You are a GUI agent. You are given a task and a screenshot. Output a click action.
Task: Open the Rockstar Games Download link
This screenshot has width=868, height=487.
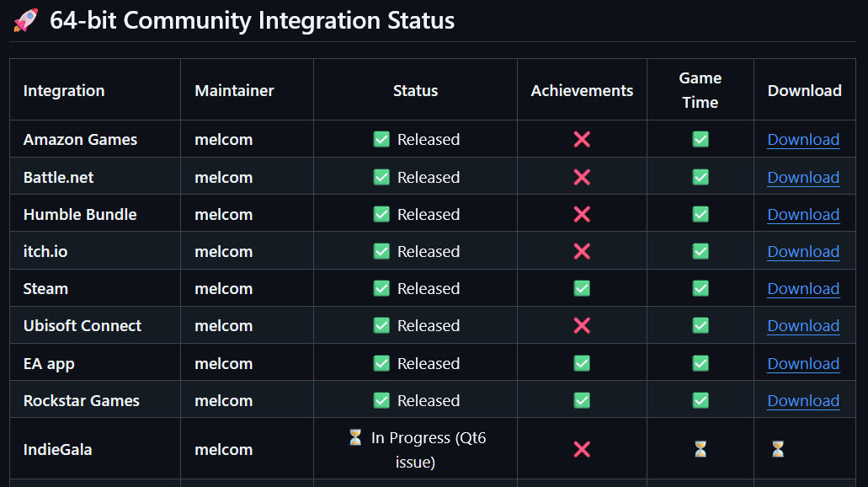point(803,400)
